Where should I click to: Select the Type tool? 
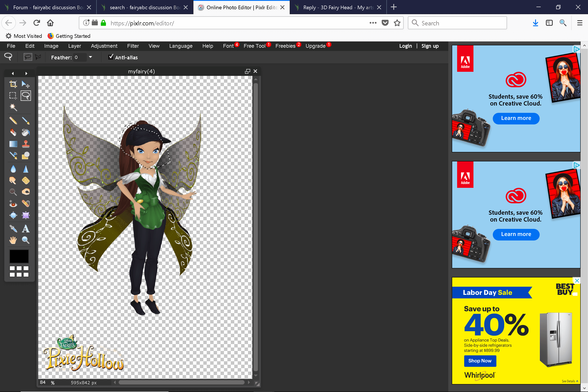click(x=26, y=228)
